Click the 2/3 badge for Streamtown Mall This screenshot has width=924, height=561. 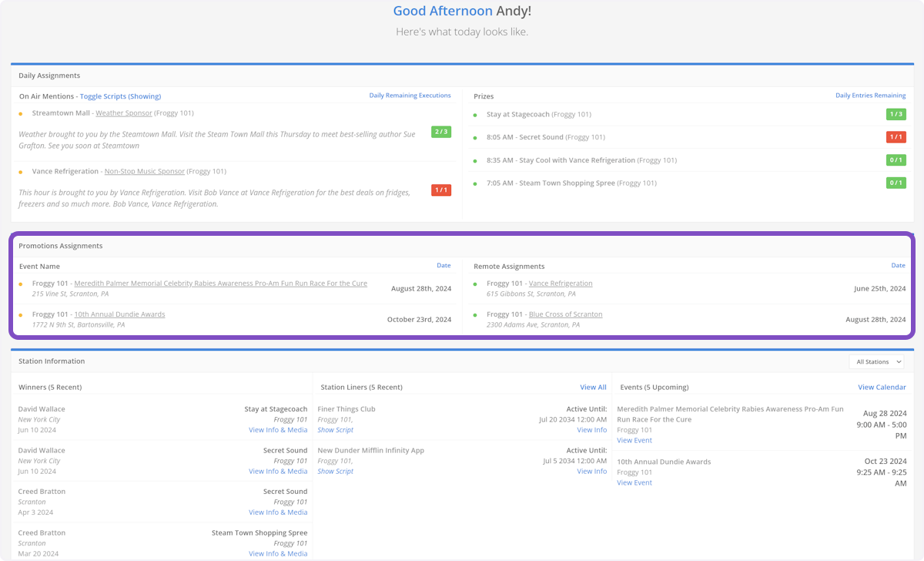click(x=440, y=132)
